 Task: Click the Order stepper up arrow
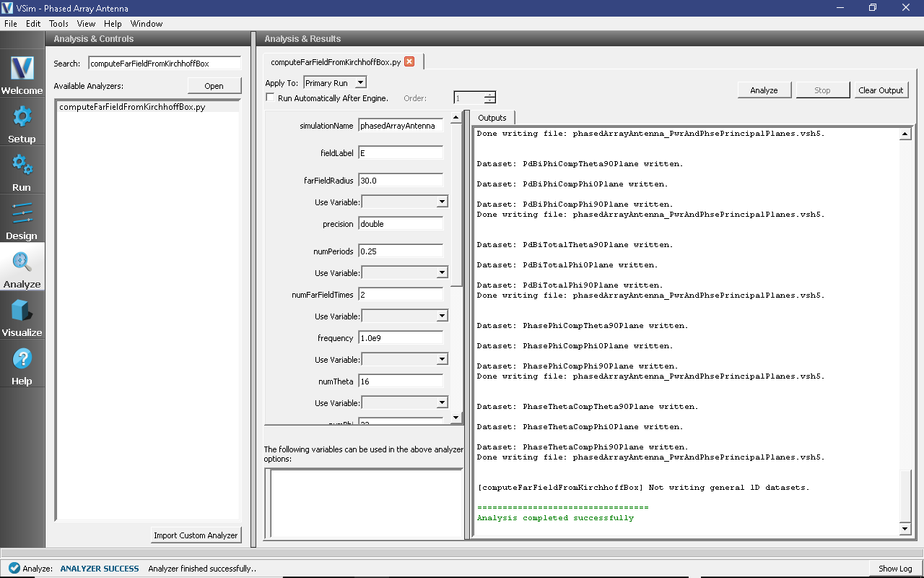coord(490,95)
